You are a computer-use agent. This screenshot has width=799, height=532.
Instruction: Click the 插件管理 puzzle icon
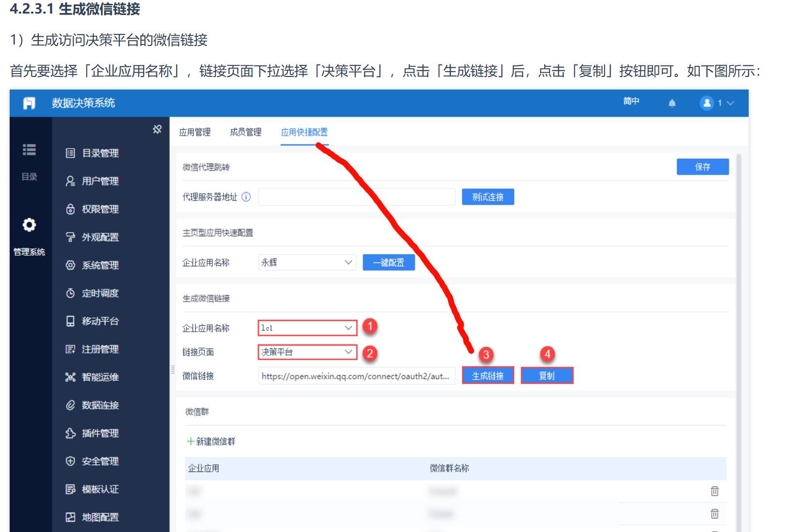point(70,433)
